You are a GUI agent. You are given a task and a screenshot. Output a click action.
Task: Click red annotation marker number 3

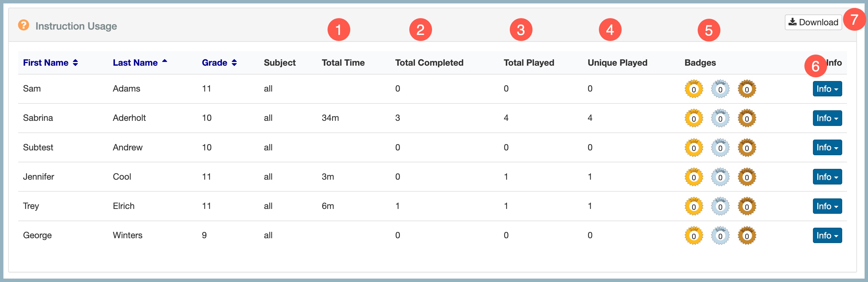[x=521, y=30]
